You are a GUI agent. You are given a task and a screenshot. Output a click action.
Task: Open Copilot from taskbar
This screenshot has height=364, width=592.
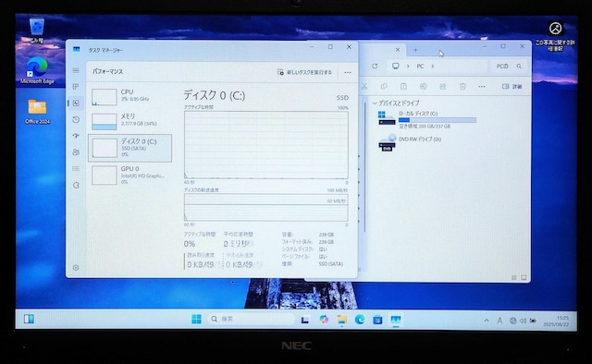(x=324, y=320)
